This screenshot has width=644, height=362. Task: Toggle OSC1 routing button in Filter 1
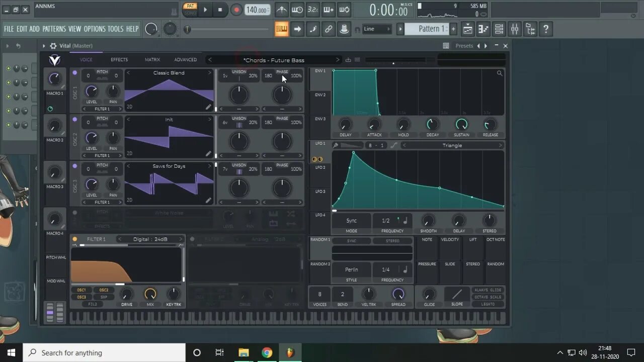[82, 290]
